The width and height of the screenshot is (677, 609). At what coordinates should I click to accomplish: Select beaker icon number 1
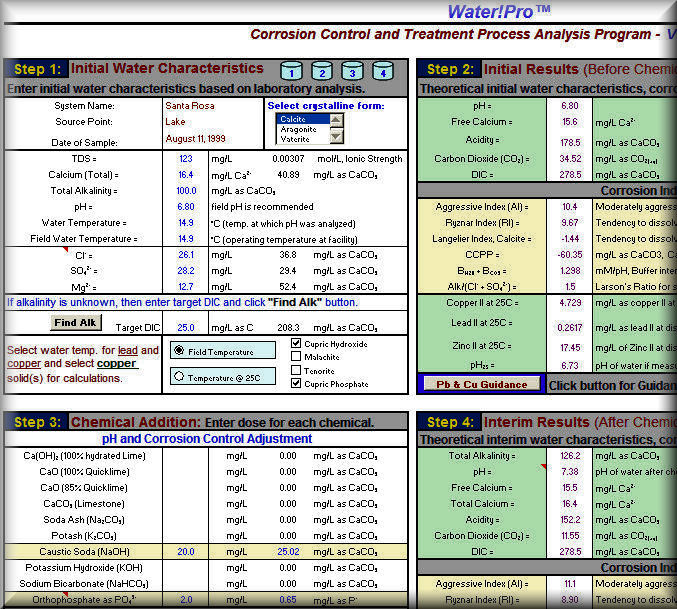(x=291, y=71)
